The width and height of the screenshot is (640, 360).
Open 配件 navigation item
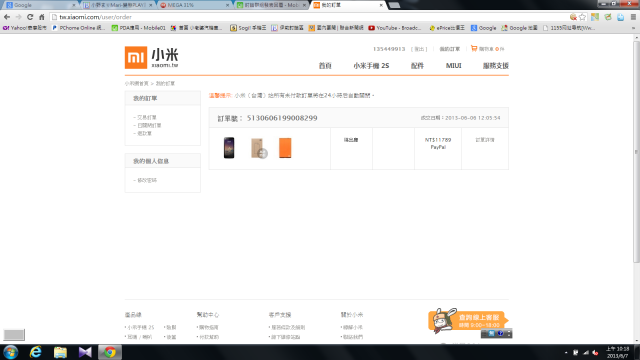point(417,65)
